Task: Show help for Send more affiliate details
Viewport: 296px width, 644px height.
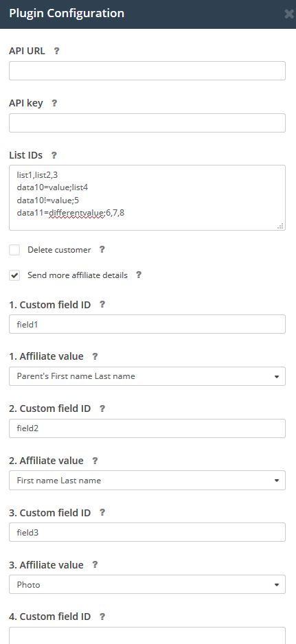Action: (139, 275)
